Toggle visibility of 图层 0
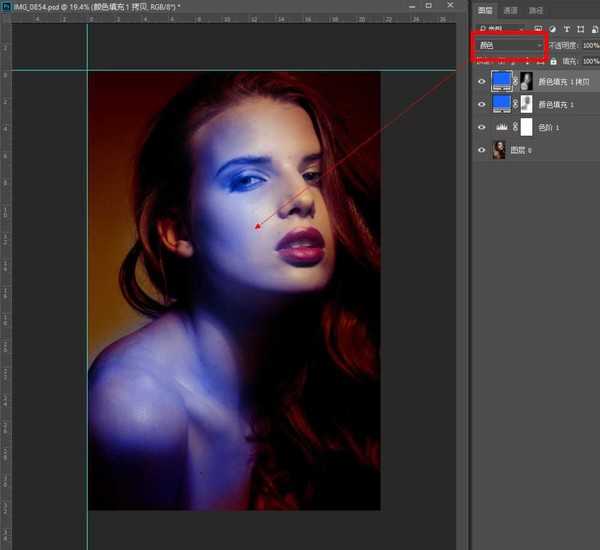This screenshot has height=550, width=600. [481, 150]
